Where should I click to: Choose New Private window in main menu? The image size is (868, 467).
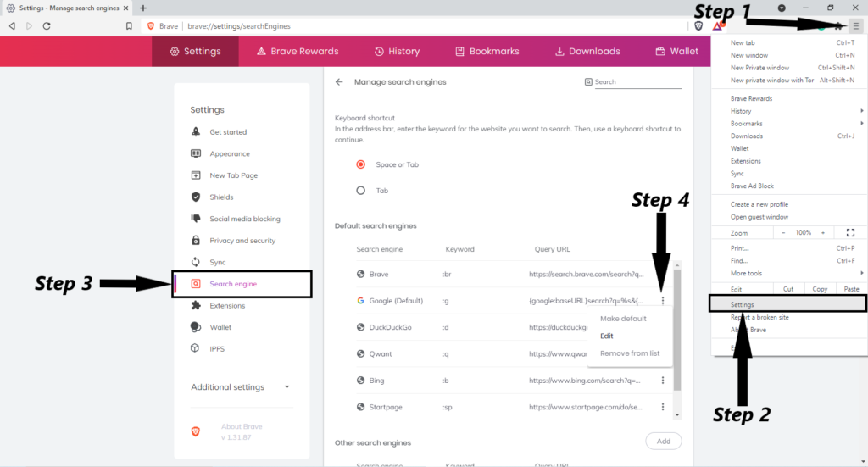[x=789, y=68]
